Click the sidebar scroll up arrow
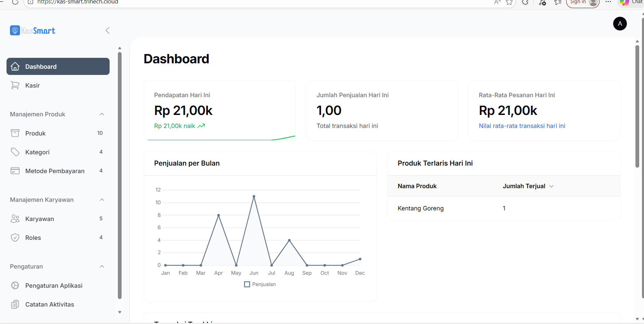The height and width of the screenshot is (324, 644). pos(120,48)
